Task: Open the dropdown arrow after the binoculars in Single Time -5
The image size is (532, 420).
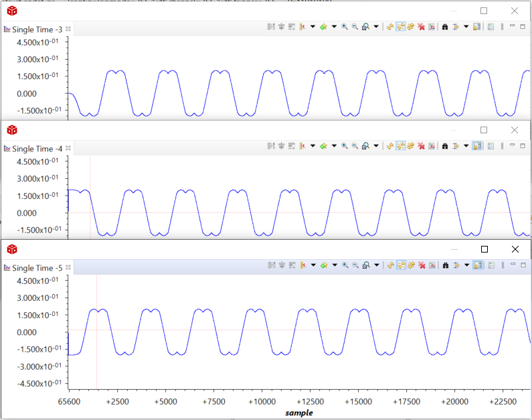Action: coord(466,266)
